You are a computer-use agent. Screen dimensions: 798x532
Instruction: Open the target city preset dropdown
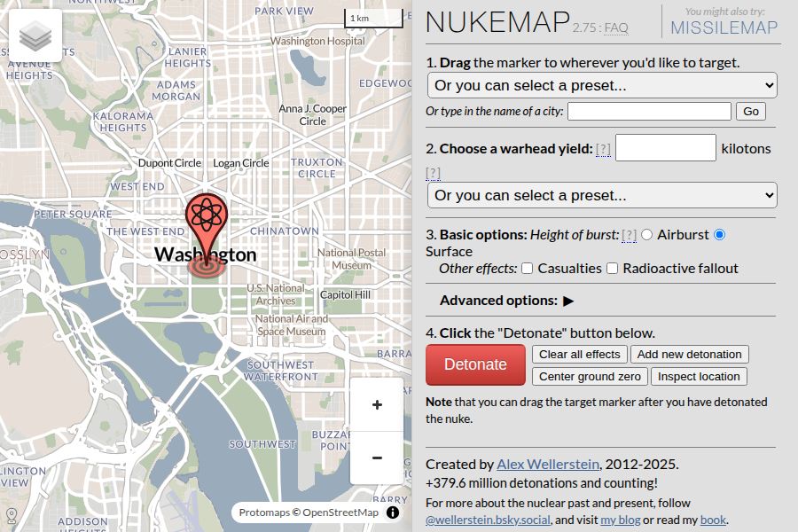(602, 85)
